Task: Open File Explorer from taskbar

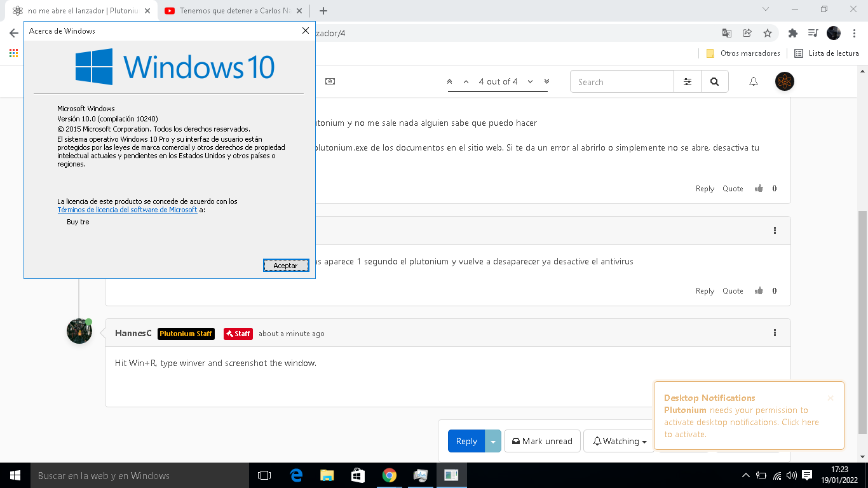Action: point(327,475)
